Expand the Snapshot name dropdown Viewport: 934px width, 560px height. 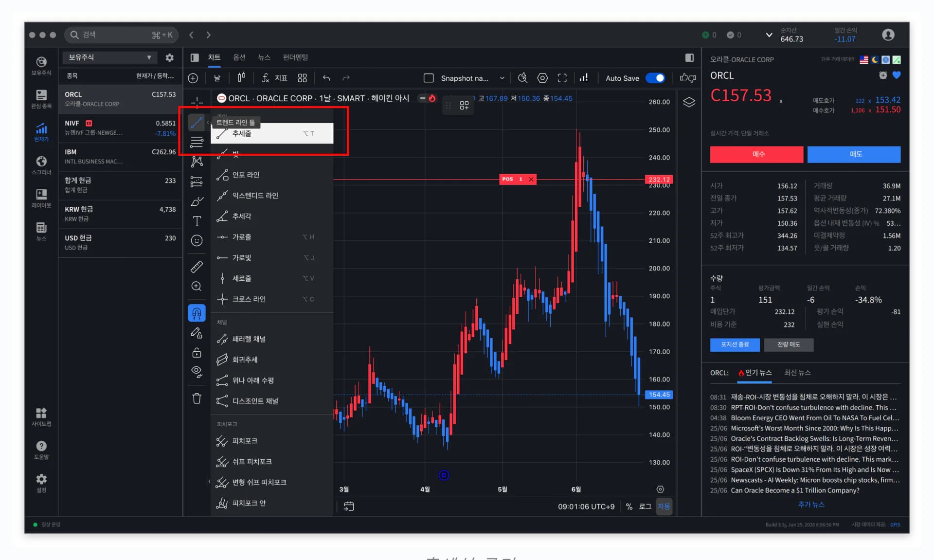coord(502,78)
